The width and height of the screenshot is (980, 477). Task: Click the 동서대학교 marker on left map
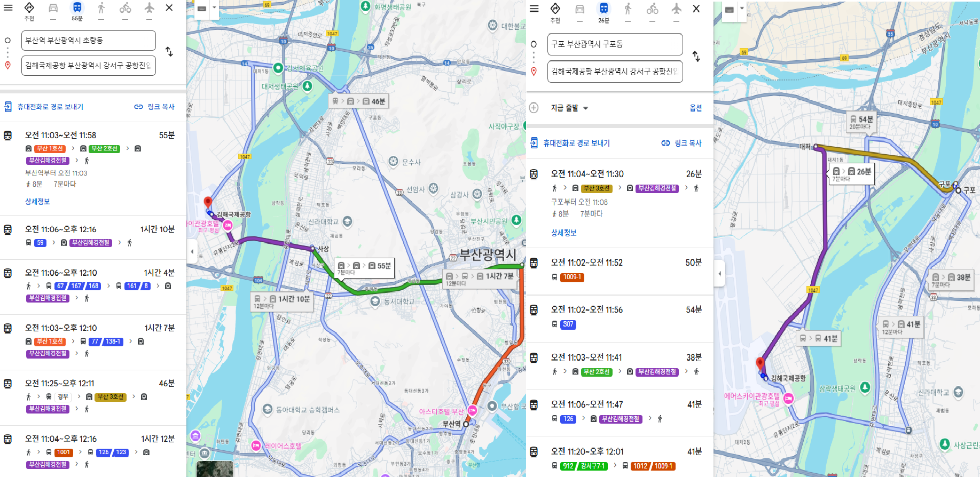(375, 301)
